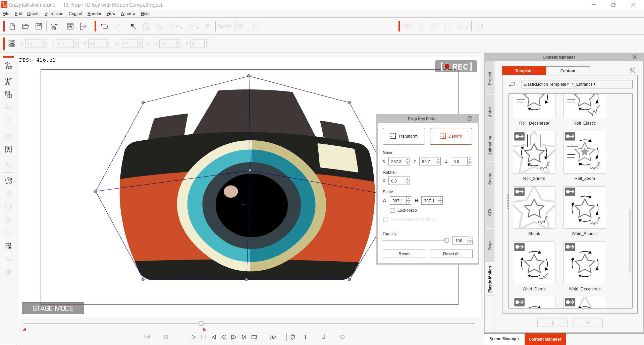
Task: Click the Deform button
Action: tap(451, 136)
